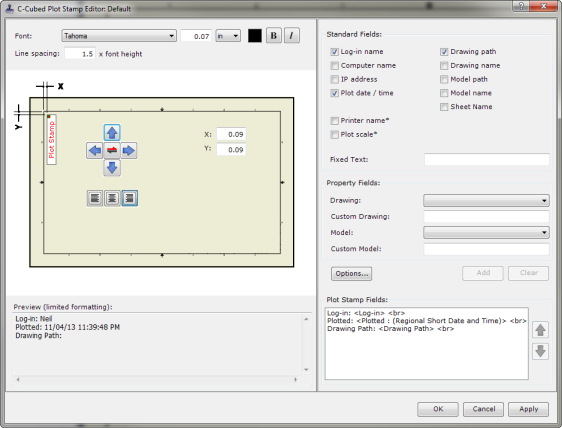Screen dimensions: 562x428
Task: Open the Options dialog
Action: click(x=351, y=274)
